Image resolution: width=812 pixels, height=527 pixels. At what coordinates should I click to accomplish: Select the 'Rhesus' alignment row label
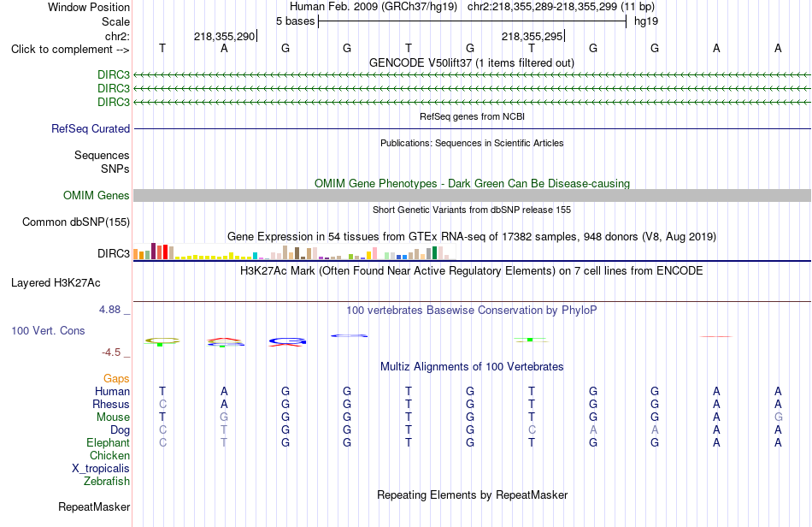pos(111,404)
